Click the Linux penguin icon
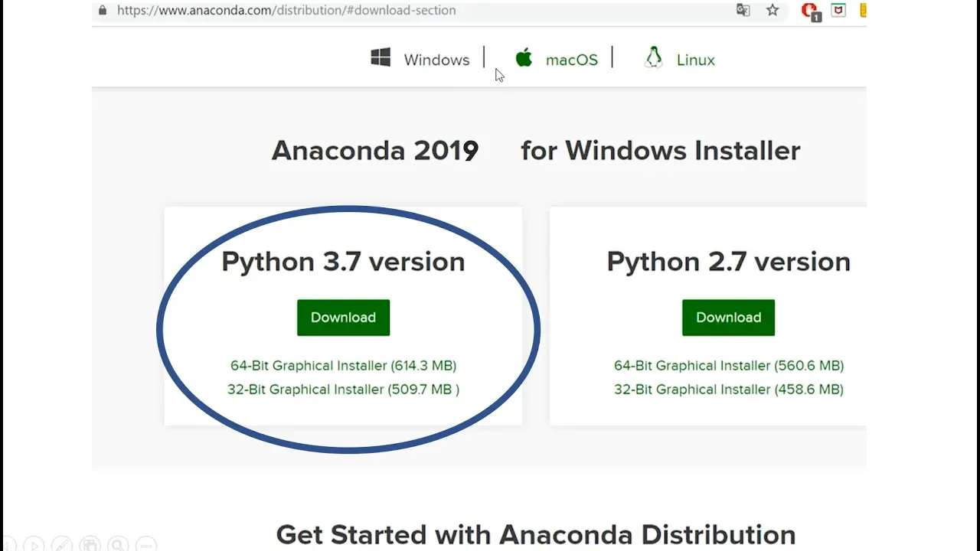980x551 pixels. click(x=653, y=58)
